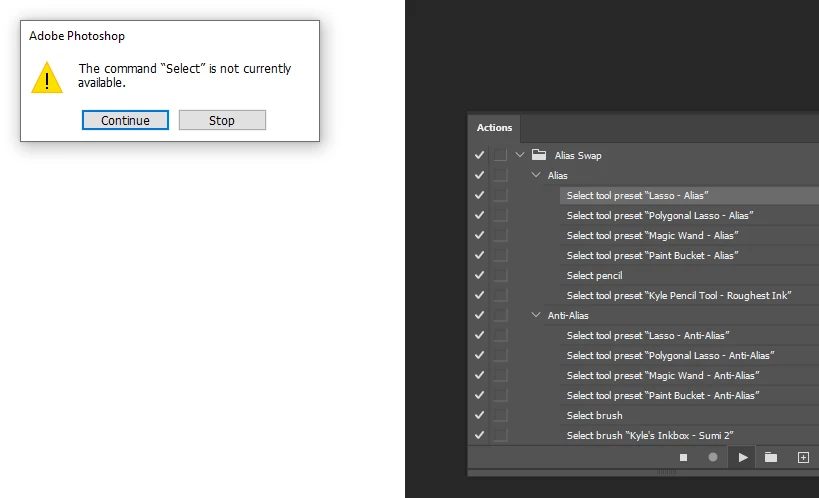Collapse the Alias action

[536, 175]
